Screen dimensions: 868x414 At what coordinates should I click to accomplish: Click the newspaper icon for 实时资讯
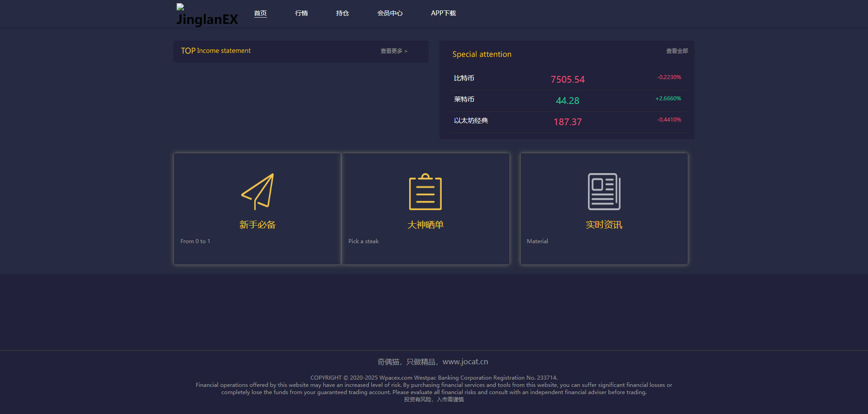(604, 192)
